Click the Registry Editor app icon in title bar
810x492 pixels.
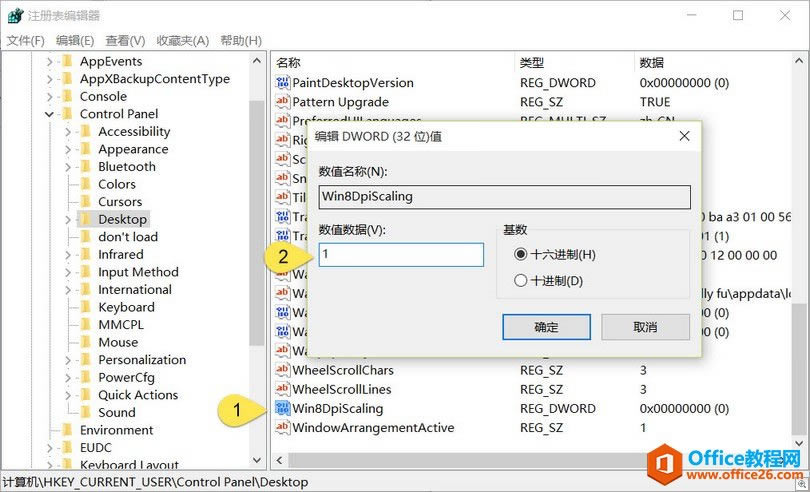15,16
